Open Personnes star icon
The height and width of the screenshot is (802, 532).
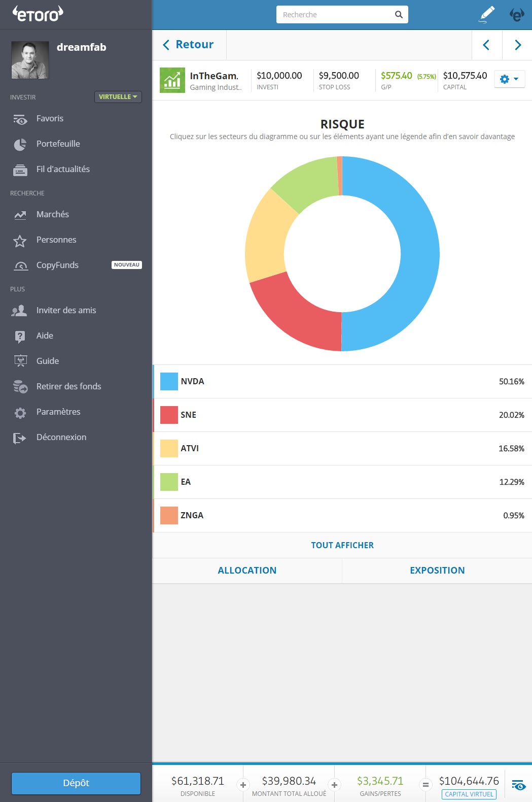point(20,241)
